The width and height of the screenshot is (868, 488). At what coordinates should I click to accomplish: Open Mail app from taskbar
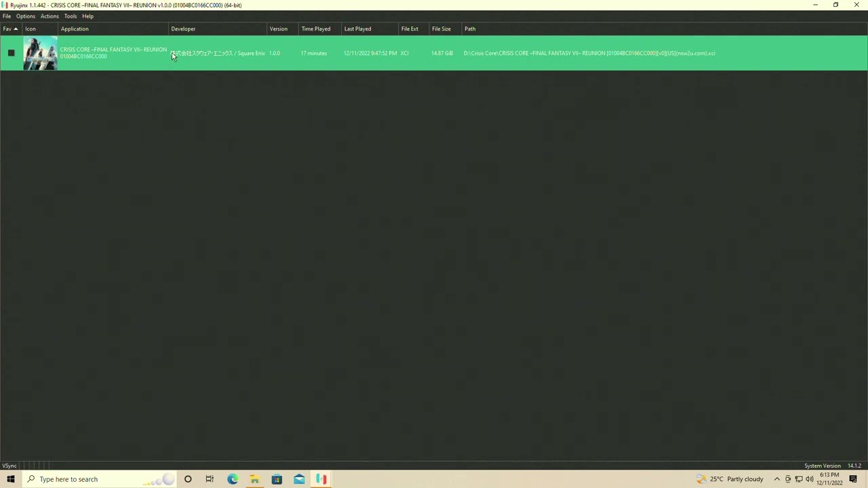299,479
